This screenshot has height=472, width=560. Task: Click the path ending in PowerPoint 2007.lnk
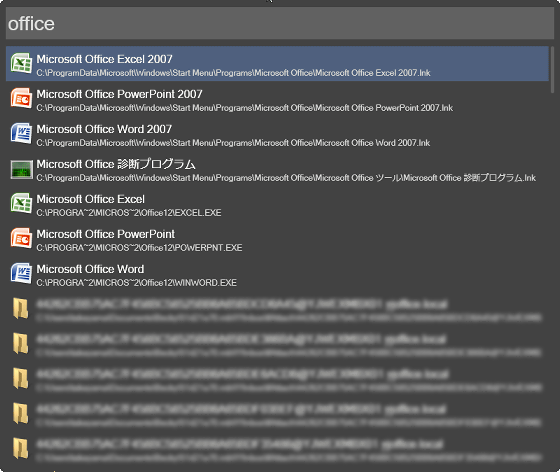(245, 108)
